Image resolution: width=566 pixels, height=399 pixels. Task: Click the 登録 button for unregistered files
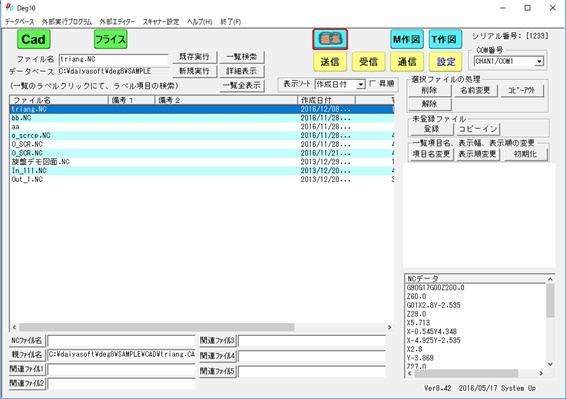[432, 129]
